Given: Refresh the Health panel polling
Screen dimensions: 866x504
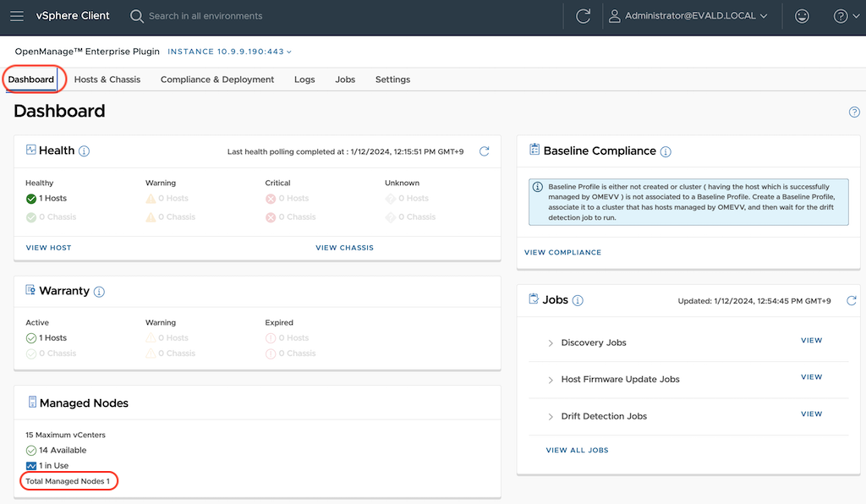Looking at the screenshot, I should coord(485,151).
